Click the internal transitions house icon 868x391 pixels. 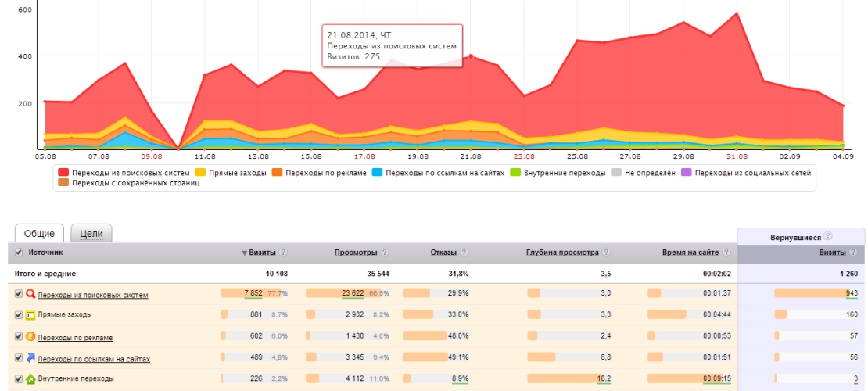point(30,379)
